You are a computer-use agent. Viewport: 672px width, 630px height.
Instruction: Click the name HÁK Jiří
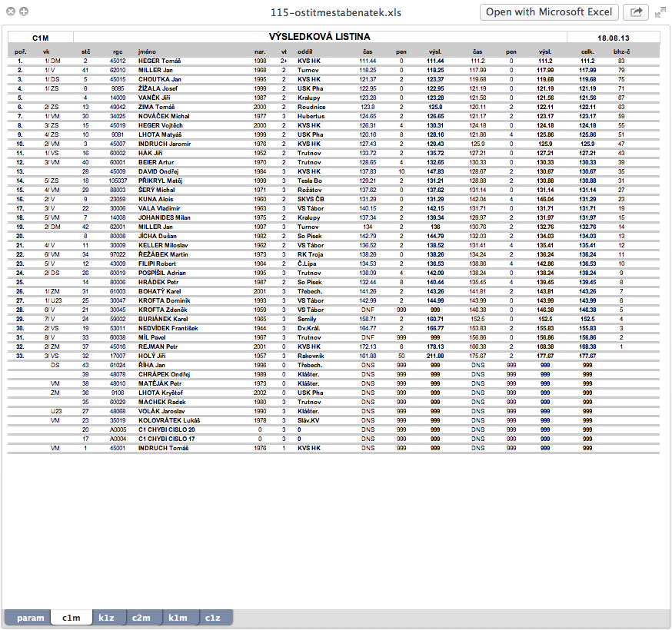[x=150, y=153]
